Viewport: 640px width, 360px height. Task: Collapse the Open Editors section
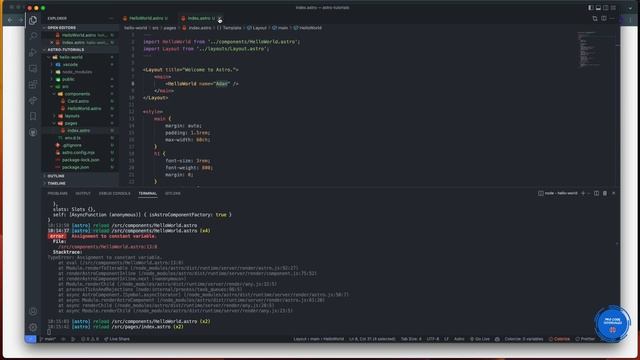tap(62, 28)
